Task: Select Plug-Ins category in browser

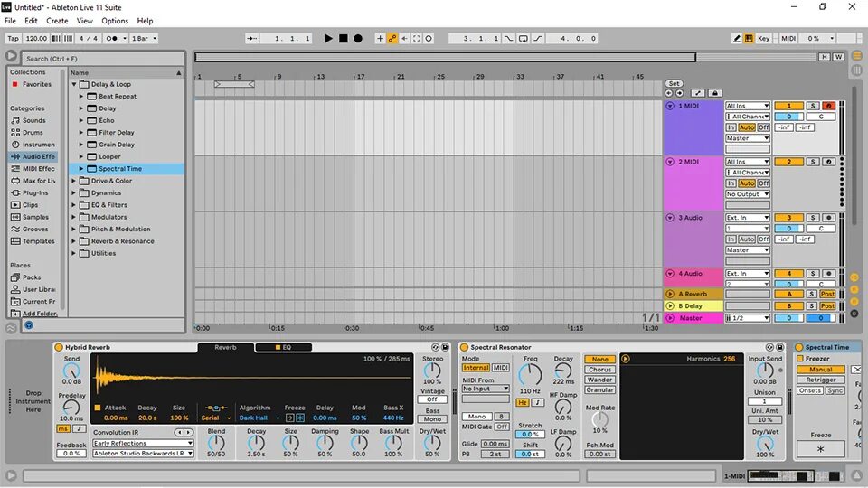Action: point(33,193)
